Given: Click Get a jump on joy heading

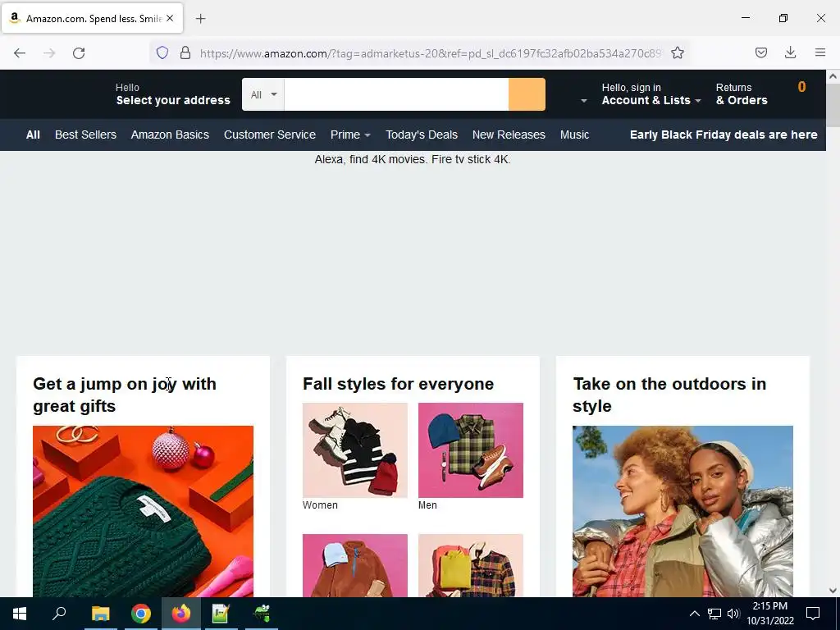Looking at the screenshot, I should [x=125, y=395].
